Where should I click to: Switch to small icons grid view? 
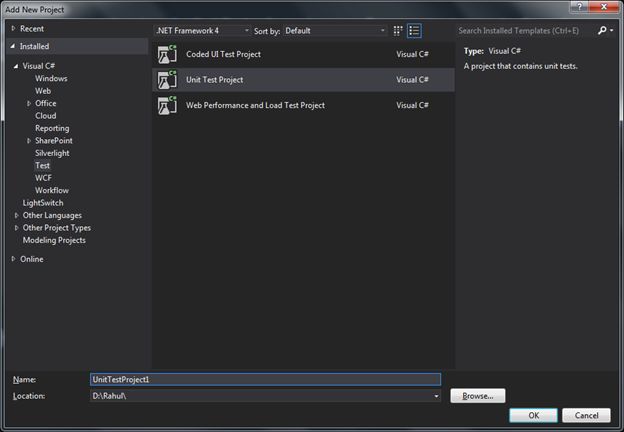click(x=398, y=31)
